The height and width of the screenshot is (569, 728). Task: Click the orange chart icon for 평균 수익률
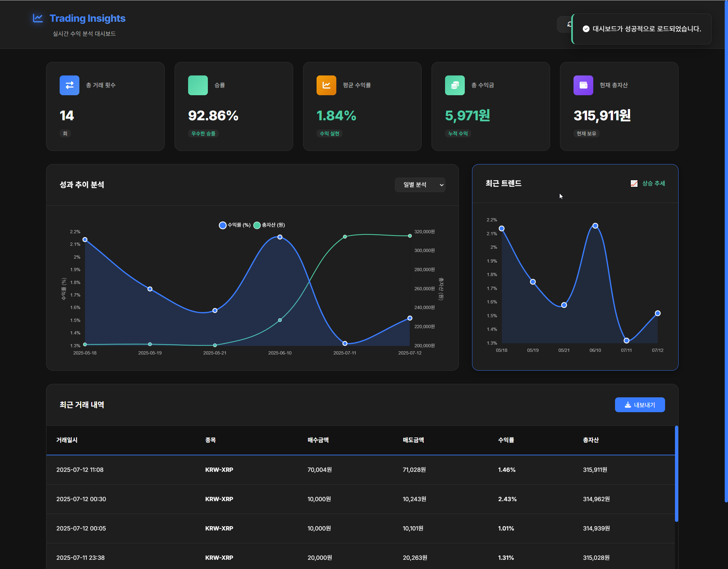326,85
